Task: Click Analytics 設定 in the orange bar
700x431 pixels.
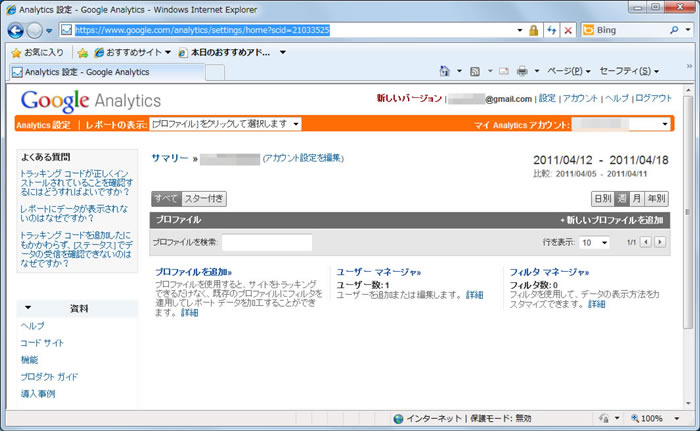Action: click(43, 125)
